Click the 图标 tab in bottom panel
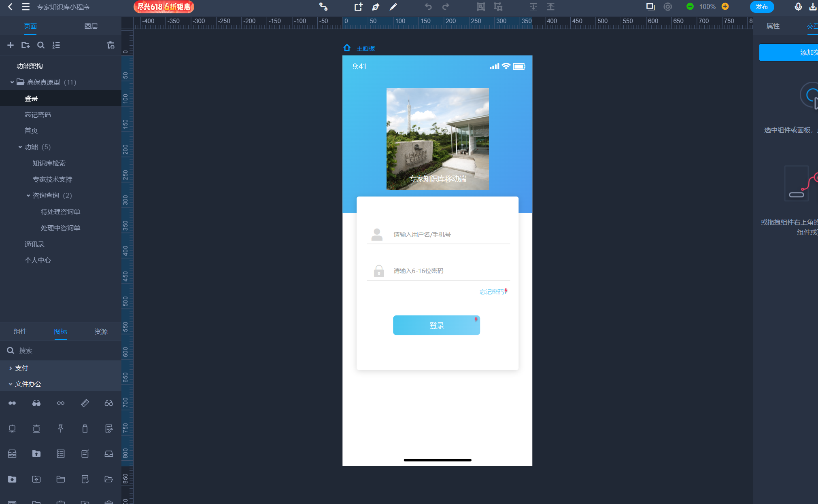Viewport: 818px width, 504px height. tap(60, 332)
